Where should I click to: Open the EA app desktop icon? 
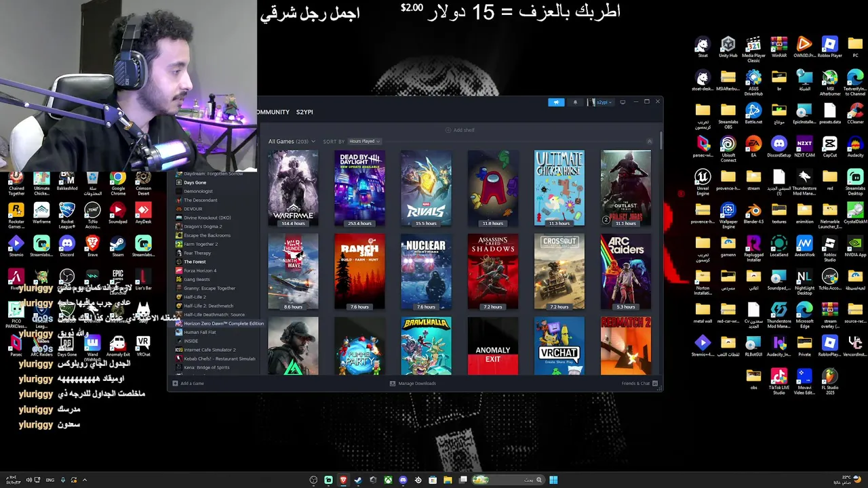click(753, 146)
